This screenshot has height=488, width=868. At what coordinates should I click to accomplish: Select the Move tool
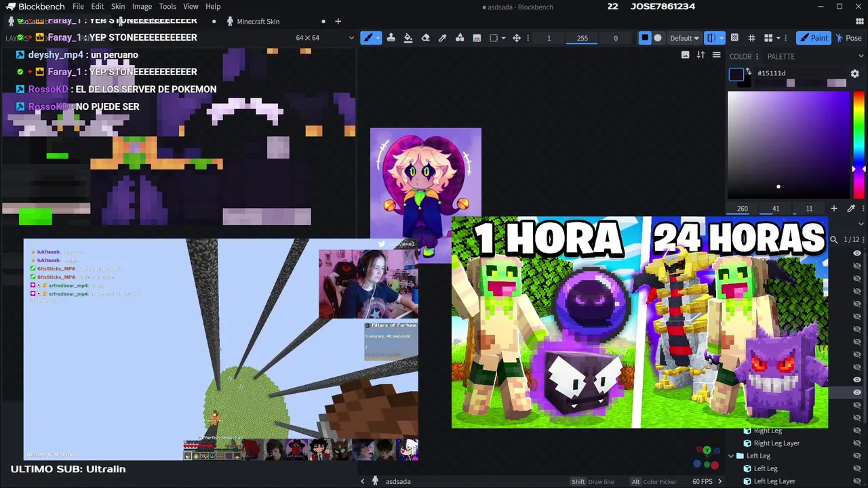517,38
